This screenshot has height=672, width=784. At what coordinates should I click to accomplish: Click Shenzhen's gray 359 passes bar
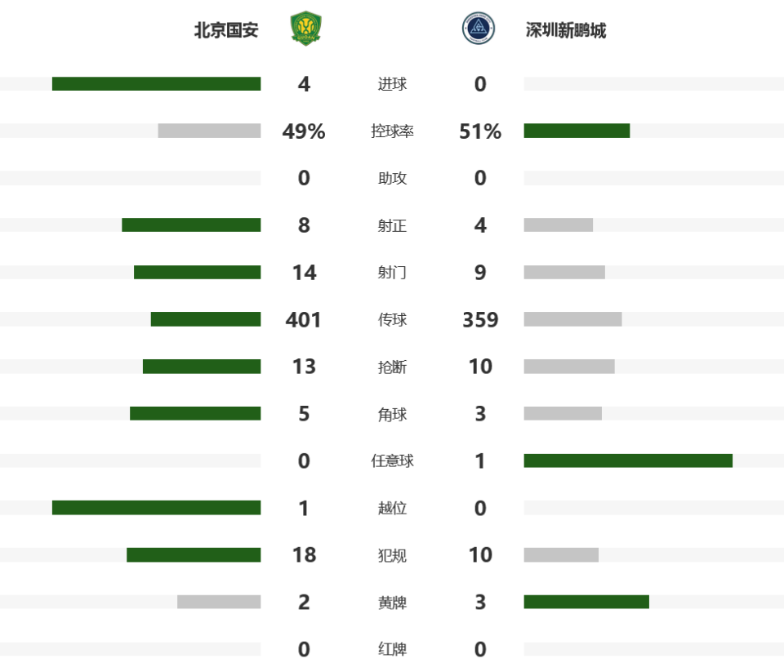(573, 319)
